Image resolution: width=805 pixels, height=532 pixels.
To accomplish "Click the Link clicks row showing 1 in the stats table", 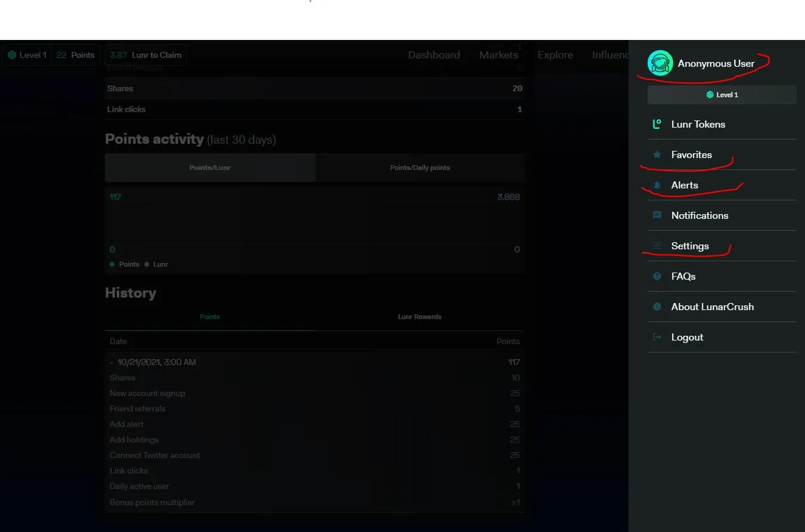I will (x=315, y=109).
